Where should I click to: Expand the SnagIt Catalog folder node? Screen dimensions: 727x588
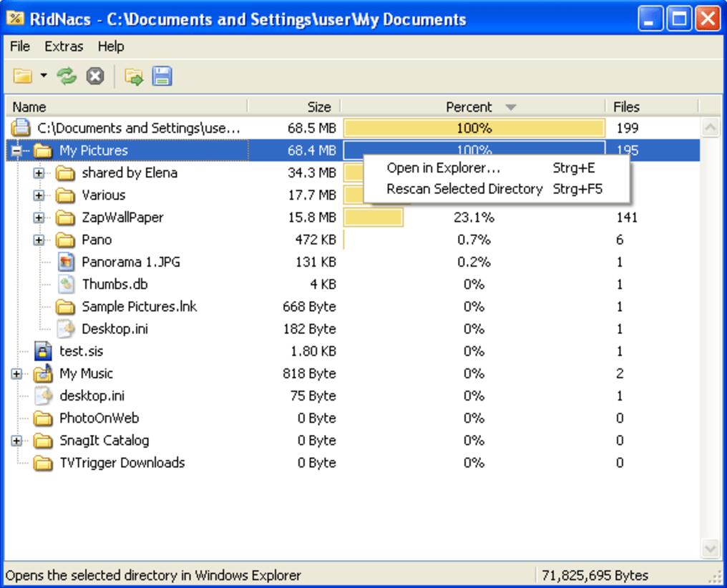click(x=16, y=441)
